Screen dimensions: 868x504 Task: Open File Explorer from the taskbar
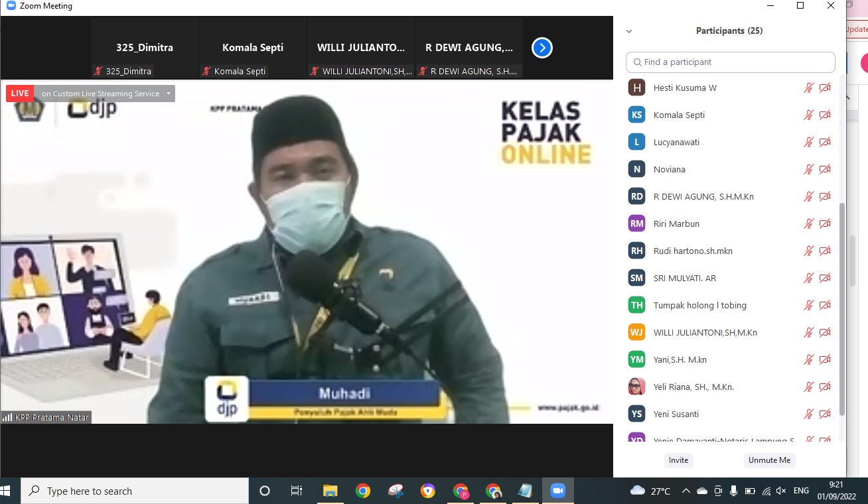(330, 491)
